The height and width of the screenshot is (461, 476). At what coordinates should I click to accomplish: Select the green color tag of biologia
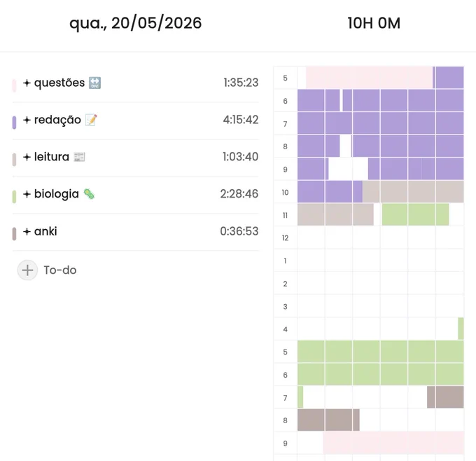coord(14,197)
